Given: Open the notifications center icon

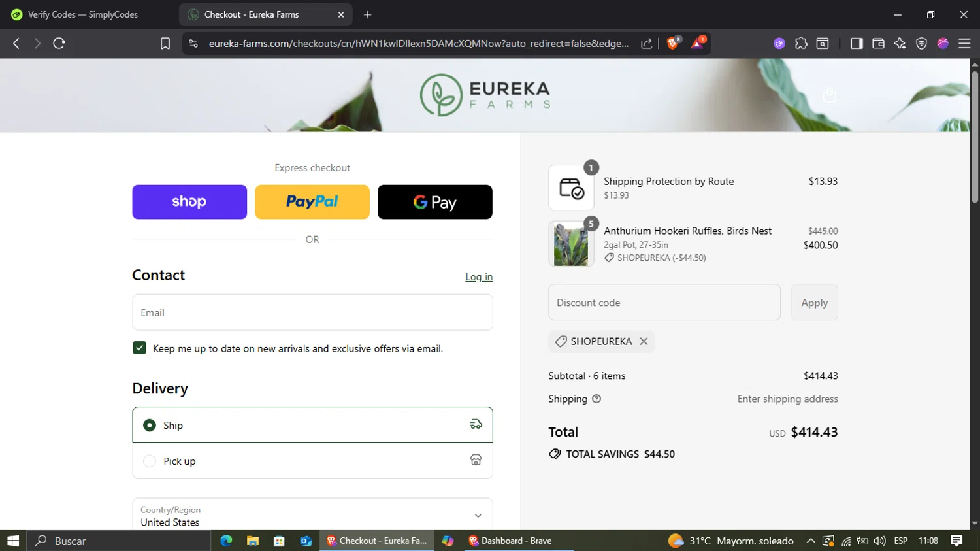Looking at the screenshot, I should pos(956,541).
